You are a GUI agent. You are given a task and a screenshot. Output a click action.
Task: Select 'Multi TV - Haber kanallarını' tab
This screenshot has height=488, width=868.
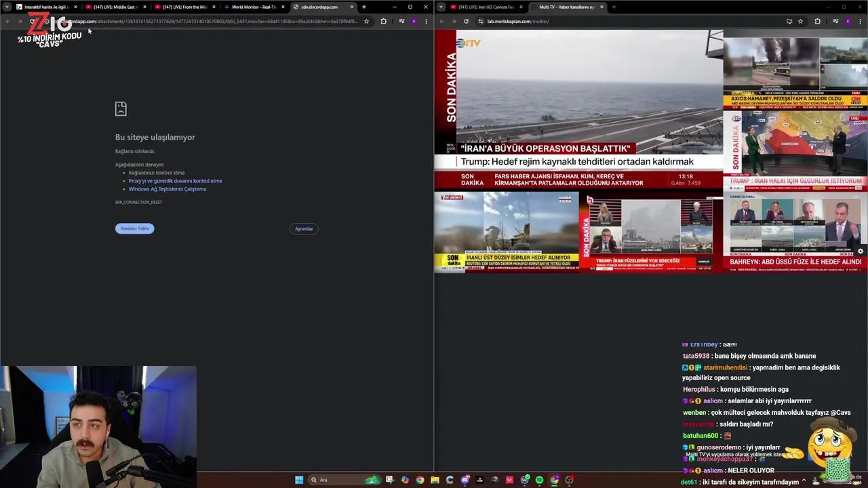coord(567,7)
